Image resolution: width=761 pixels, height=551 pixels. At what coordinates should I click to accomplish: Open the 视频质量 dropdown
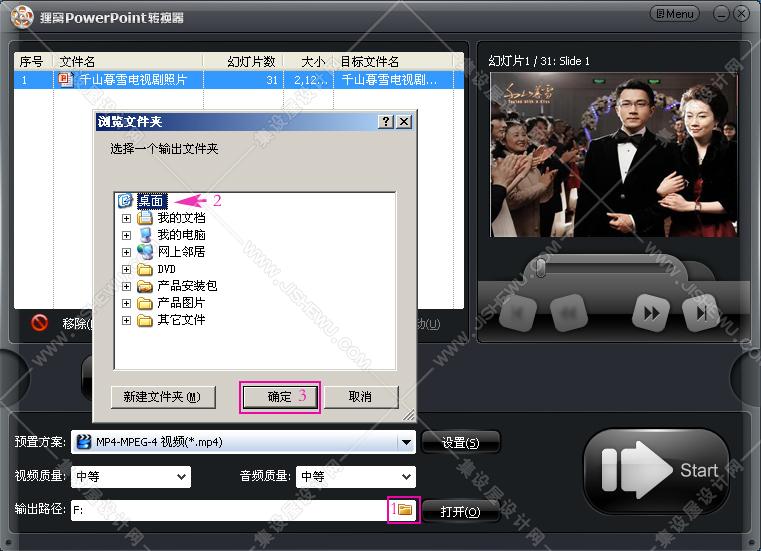pos(181,476)
